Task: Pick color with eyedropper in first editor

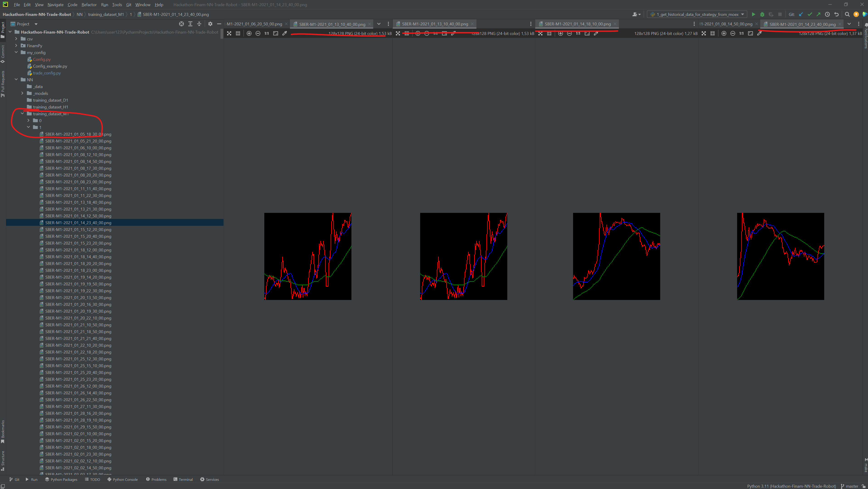Action: click(285, 33)
